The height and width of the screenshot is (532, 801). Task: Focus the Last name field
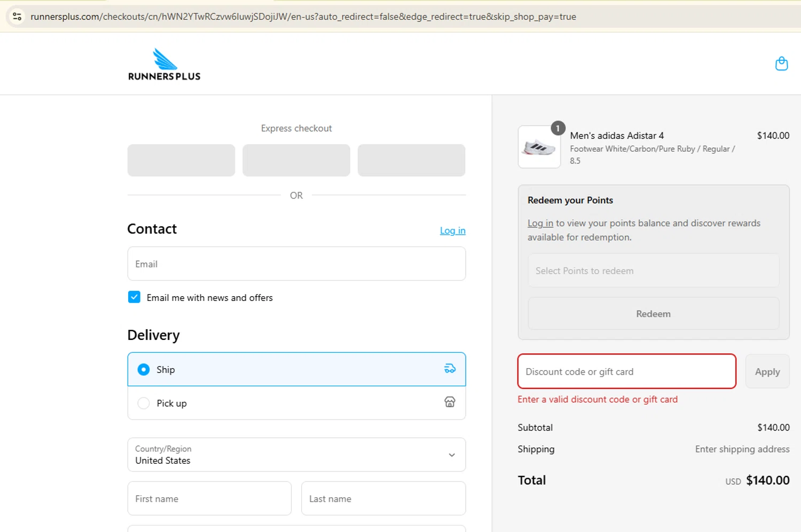pos(383,498)
